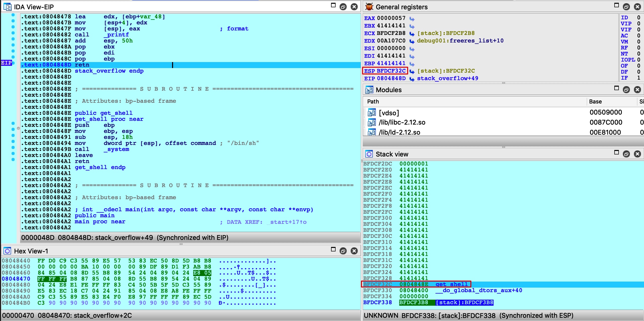Jump using arrow next to EDI register
This screenshot has height=321, width=644.
pyautogui.click(x=412, y=56)
